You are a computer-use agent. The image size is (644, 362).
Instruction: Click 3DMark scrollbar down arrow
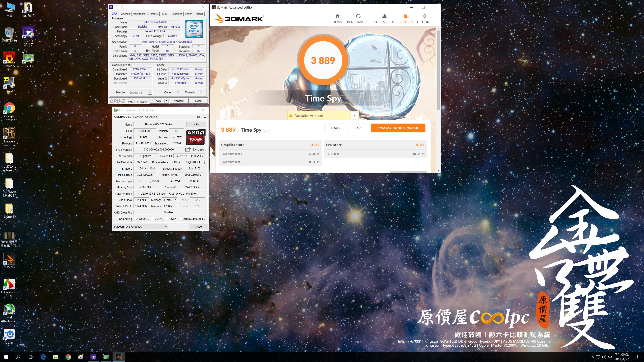[439, 170]
